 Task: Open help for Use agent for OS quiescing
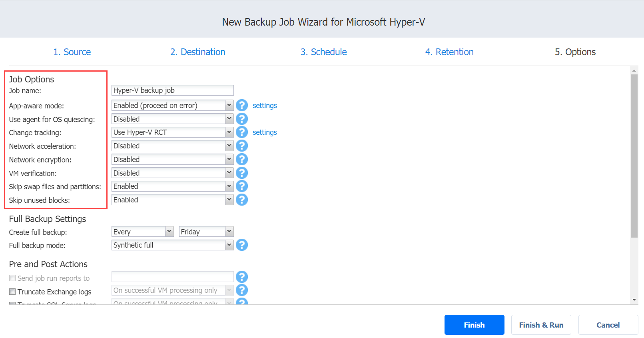[x=242, y=119]
